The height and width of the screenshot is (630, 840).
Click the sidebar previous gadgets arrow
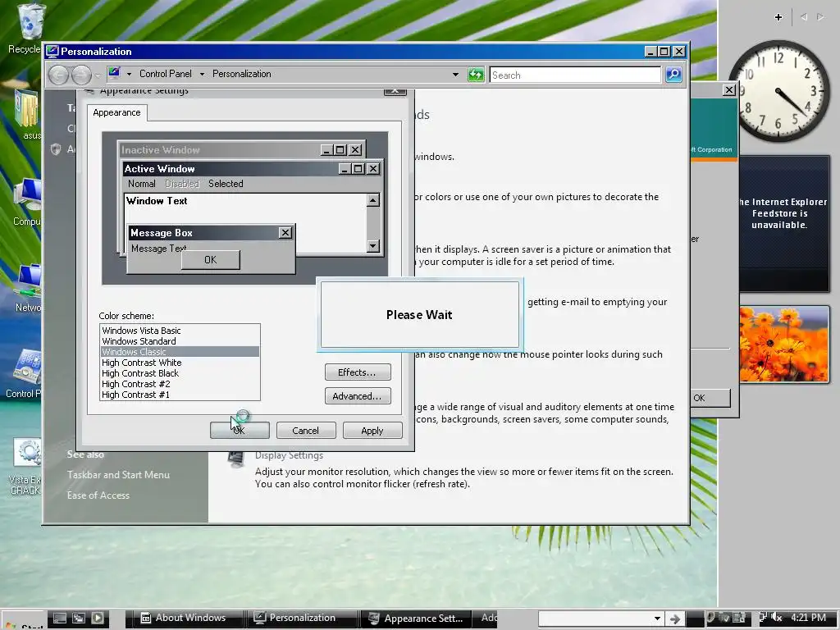[x=804, y=17]
